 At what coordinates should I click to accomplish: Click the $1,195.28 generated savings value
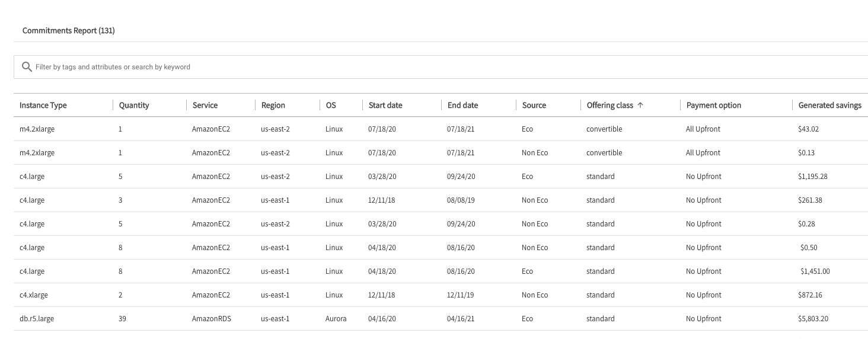(814, 177)
